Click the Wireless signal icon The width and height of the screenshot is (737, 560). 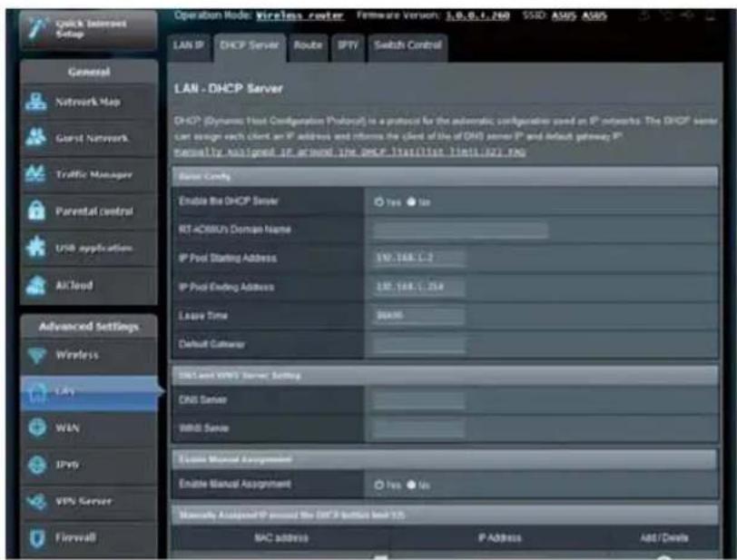point(36,355)
